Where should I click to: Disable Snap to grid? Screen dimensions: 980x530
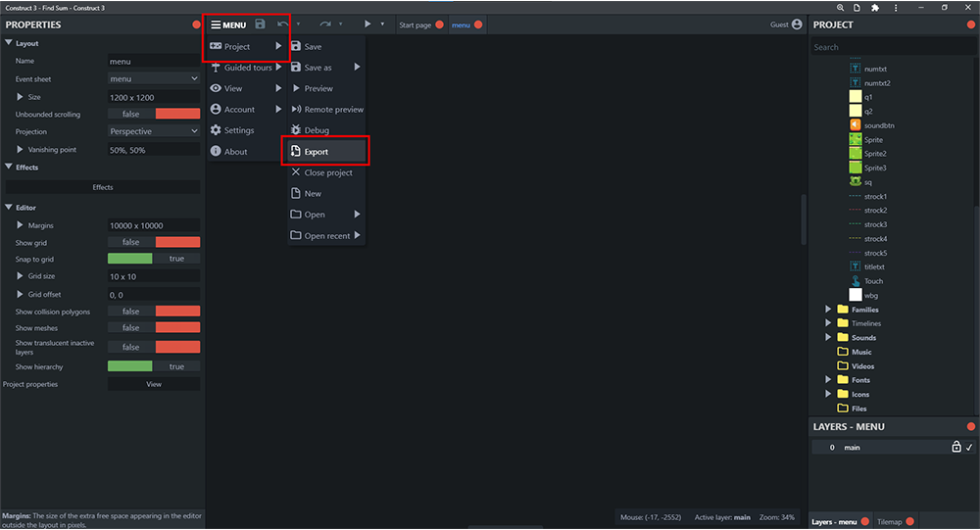tap(154, 258)
